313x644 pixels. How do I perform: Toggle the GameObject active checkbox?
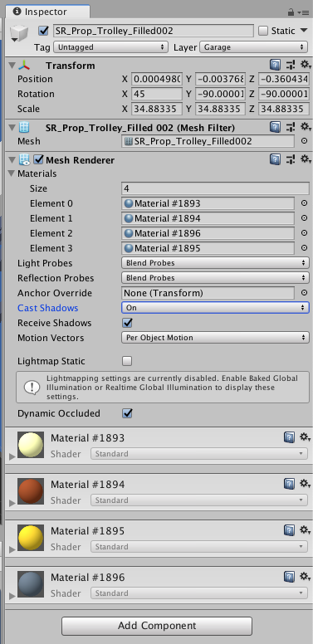pos(42,31)
